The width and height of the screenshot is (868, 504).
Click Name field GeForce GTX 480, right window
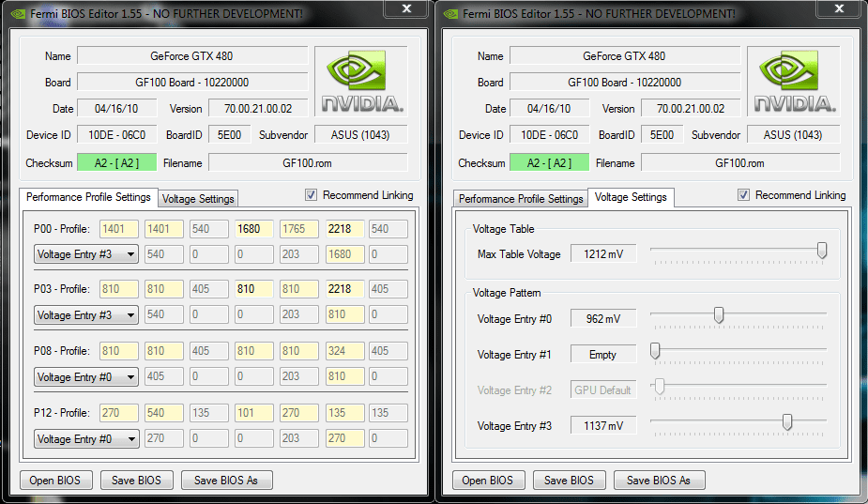tap(624, 56)
